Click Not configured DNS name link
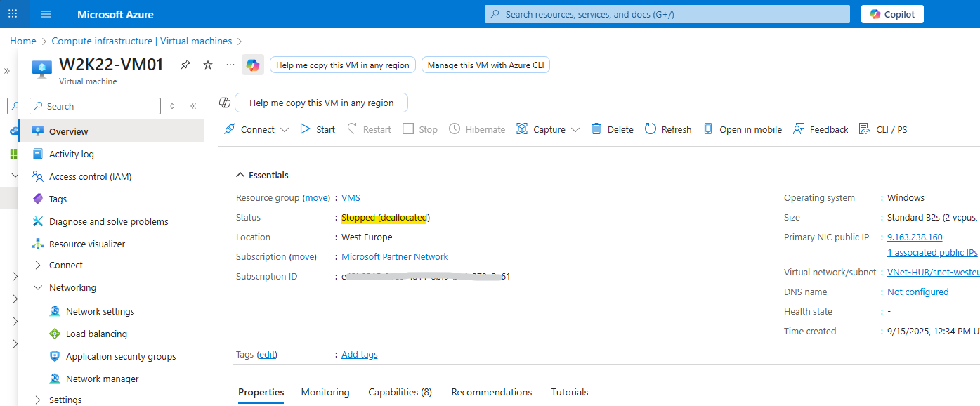Image resolution: width=980 pixels, height=406 pixels. (x=917, y=292)
